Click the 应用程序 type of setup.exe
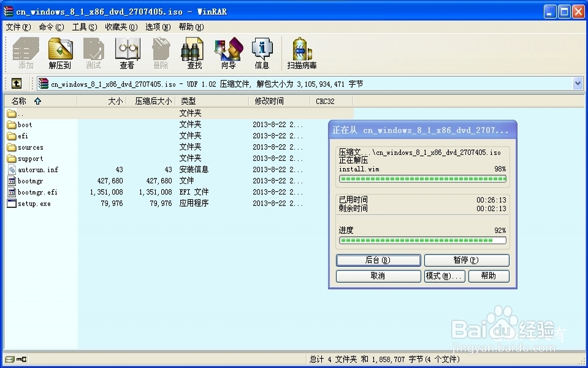Screen dimensions: 588x368 click(x=194, y=203)
